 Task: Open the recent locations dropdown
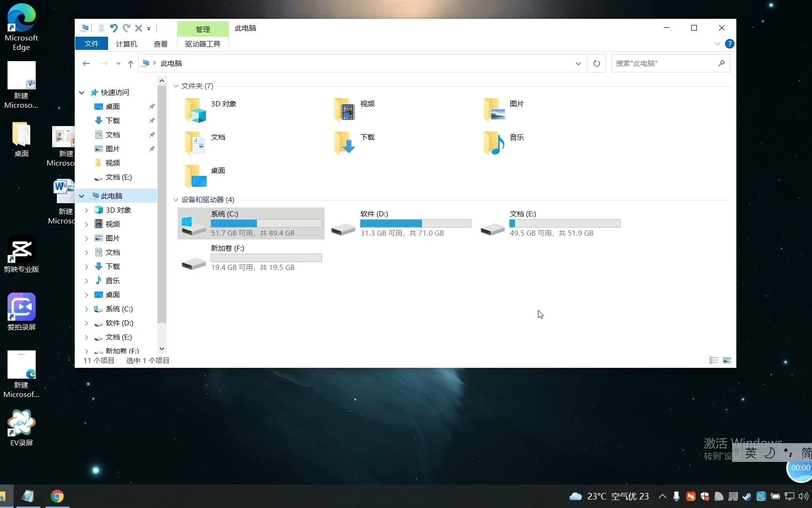pos(118,63)
